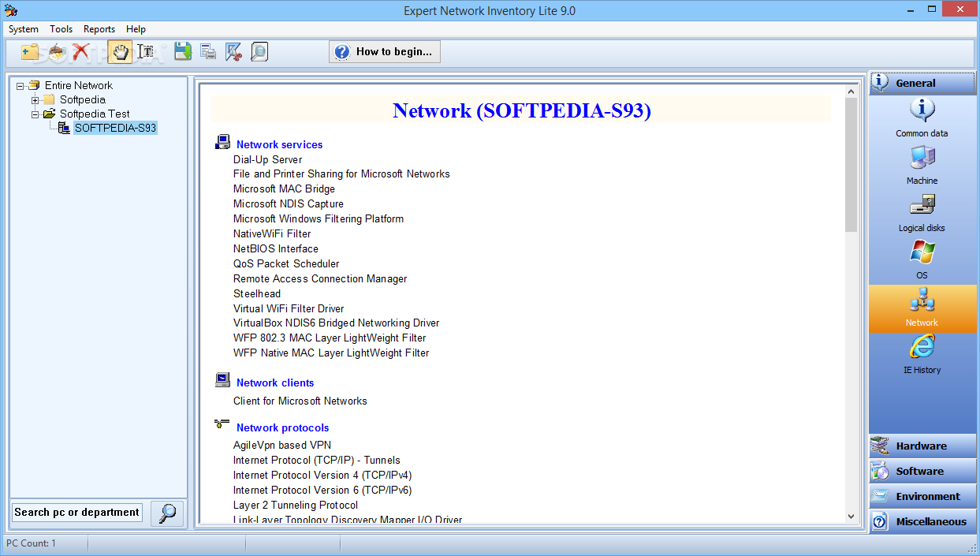
Task: Click the QoS Packet Scheduler entry
Action: (x=286, y=263)
